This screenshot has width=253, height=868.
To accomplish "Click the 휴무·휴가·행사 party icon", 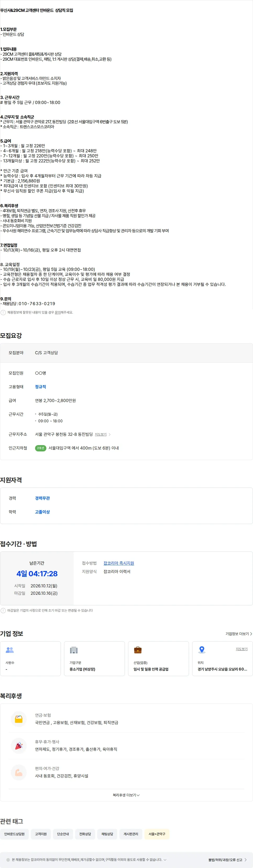I will click(19, 746).
